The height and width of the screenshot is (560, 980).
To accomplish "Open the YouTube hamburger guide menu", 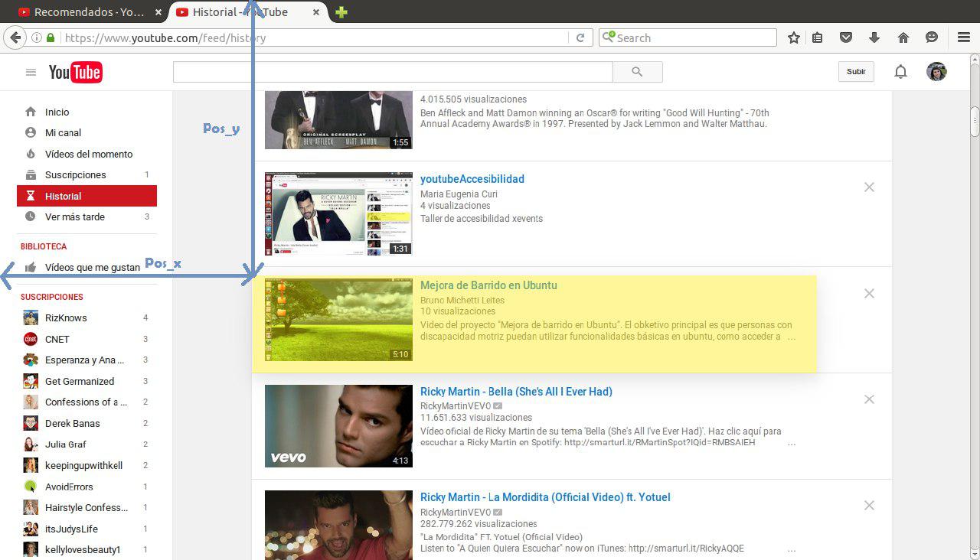I will tap(31, 73).
